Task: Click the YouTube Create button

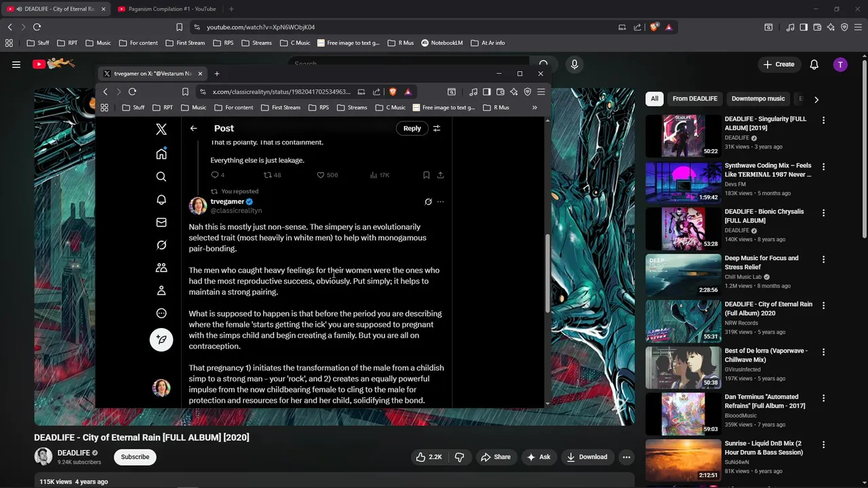Action: 778,64
